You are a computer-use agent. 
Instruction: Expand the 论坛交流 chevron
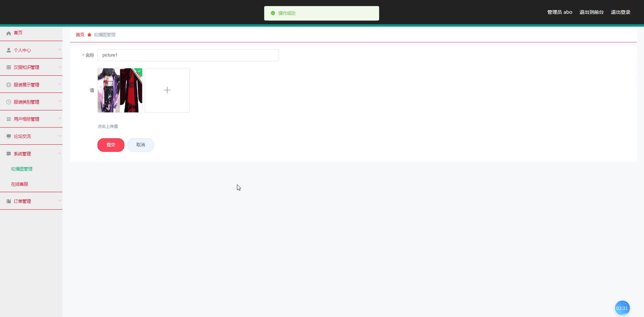pos(59,136)
